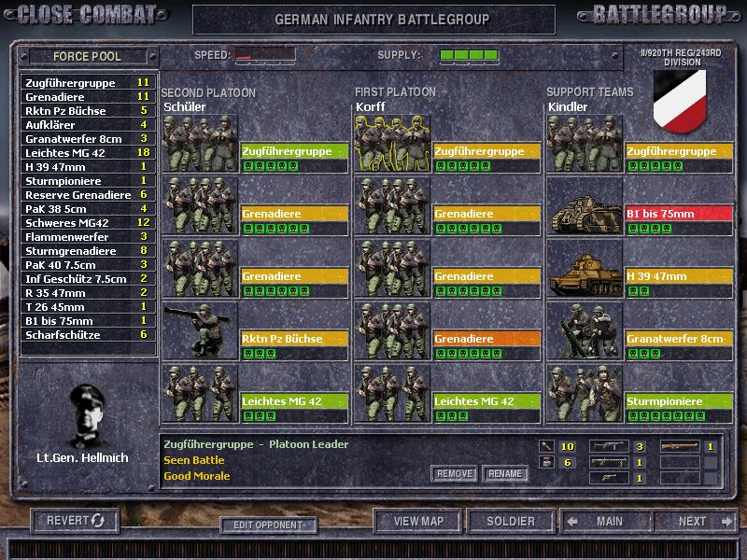Select PaK 40 7.5cm from force pool
This screenshot has height=560, width=747.
click(x=88, y=265)
